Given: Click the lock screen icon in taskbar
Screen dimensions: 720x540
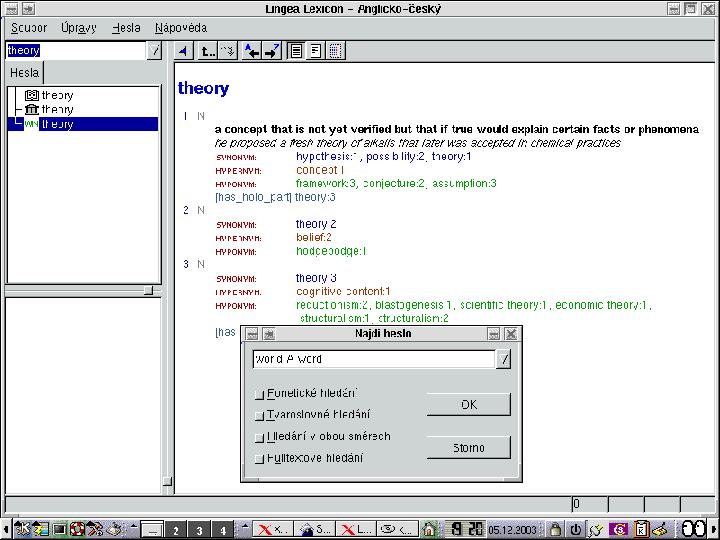Looking at the screenshot, I should pyautogui.click(x=556, y=529).
